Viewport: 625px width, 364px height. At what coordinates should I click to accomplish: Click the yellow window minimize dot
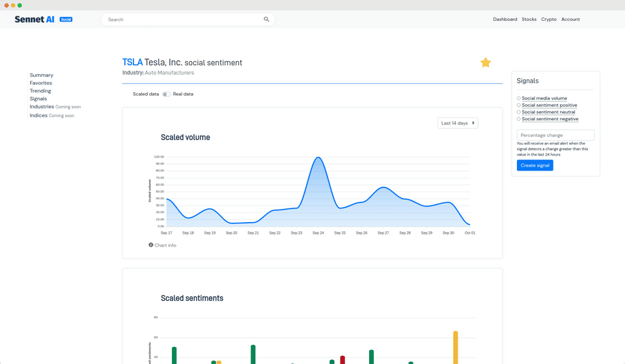point(13,5)
